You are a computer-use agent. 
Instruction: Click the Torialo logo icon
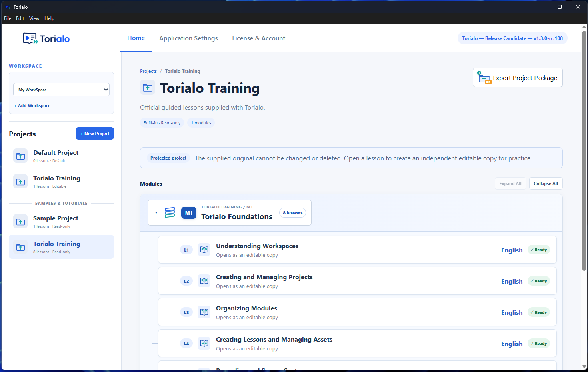30,38
